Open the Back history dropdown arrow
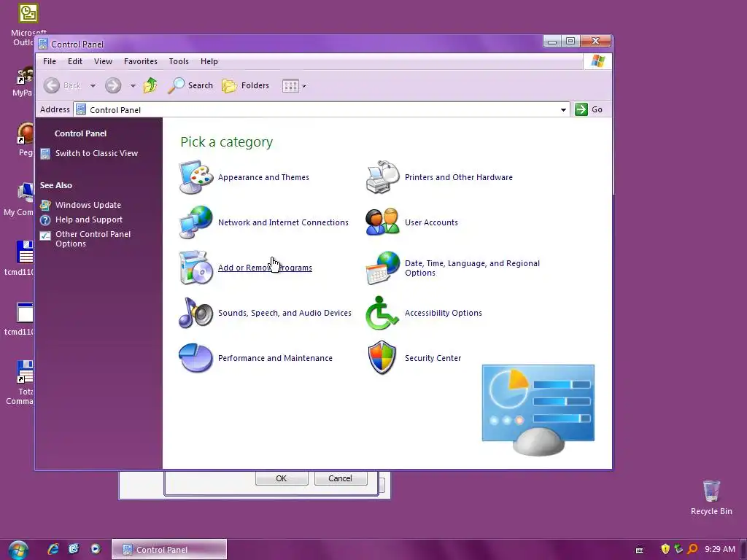This screenshot has height=560, width=747. [93, 86]
